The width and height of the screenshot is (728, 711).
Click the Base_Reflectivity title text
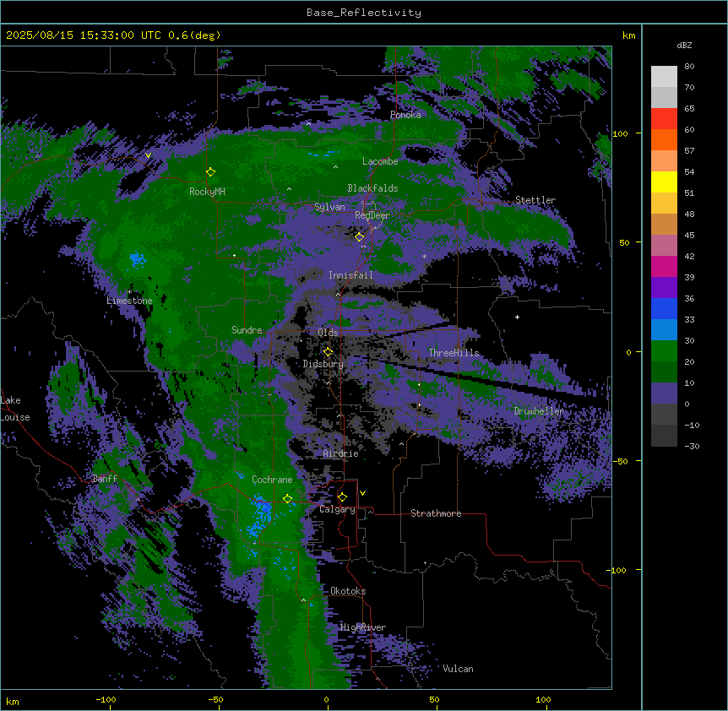[364, 13]
